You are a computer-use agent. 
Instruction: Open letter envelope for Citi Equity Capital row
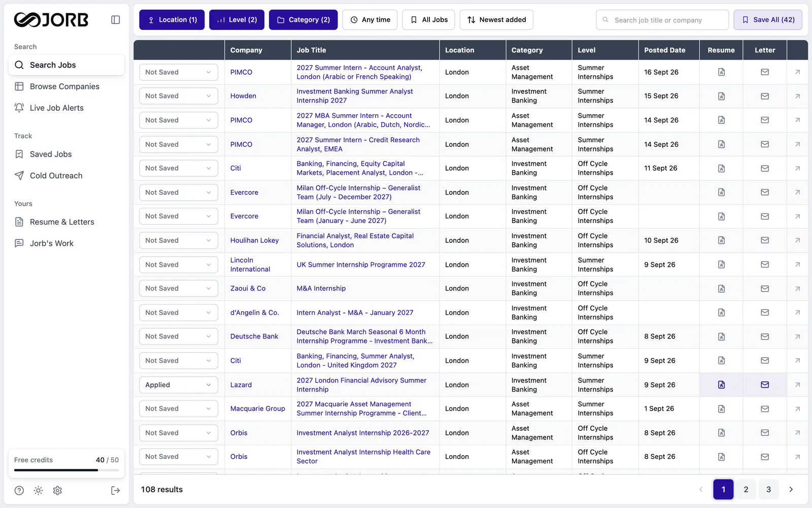point(765,168)
